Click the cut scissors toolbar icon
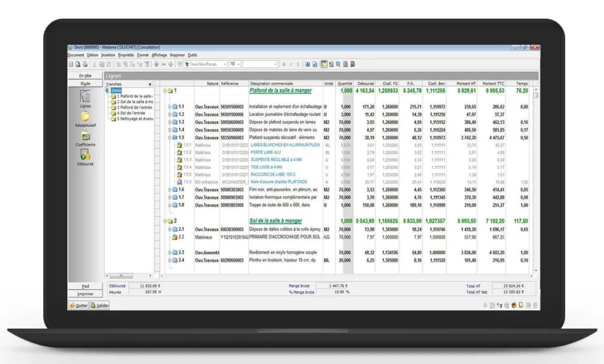Image resolution: width=604 pixels, height=364 pixels. pyautogui.click(x=94, y=64)
